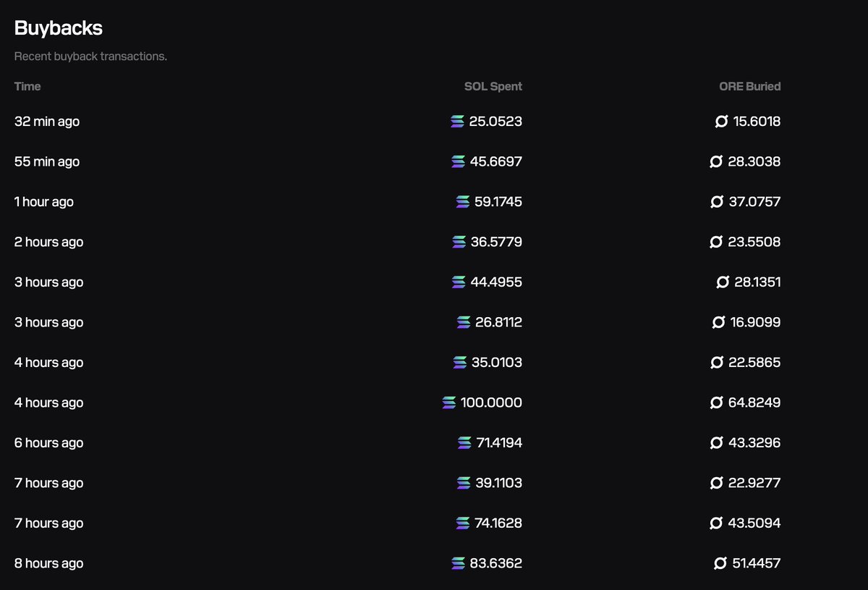Click the SOL icon next to 59.1745
Image resolution: width=868 pixels, height=590 pixels.
coord(463,202)
